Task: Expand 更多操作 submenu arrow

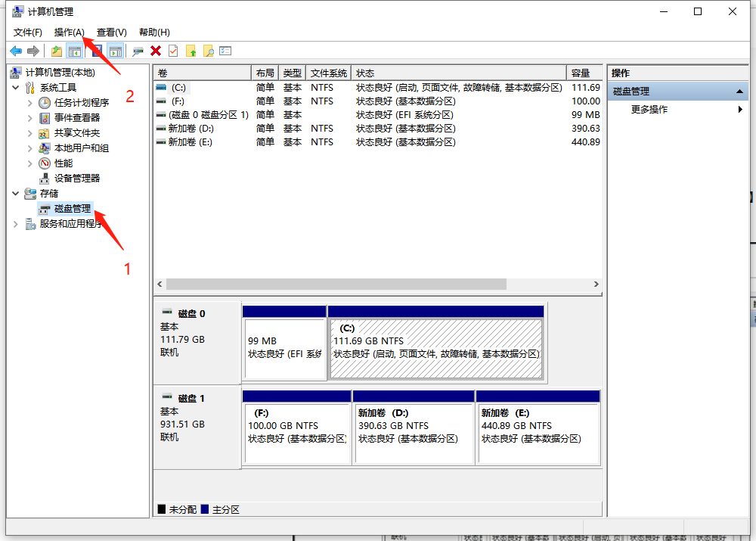Action: (x=740, y=110)
